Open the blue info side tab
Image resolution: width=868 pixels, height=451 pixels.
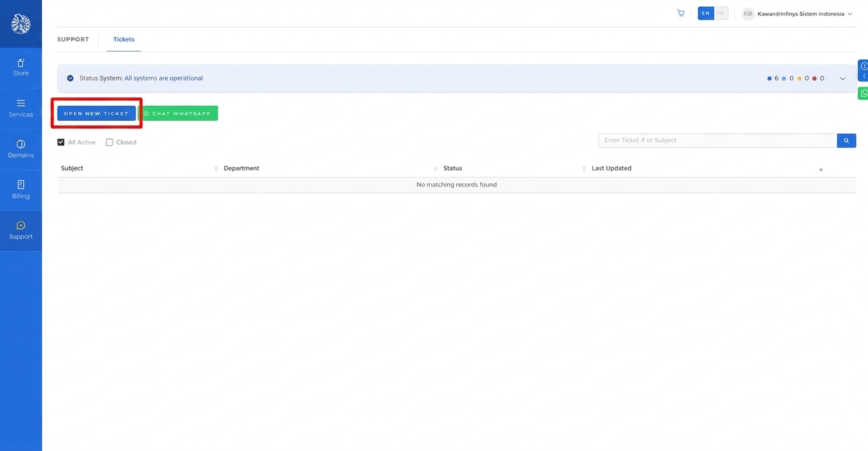point(863,70)
